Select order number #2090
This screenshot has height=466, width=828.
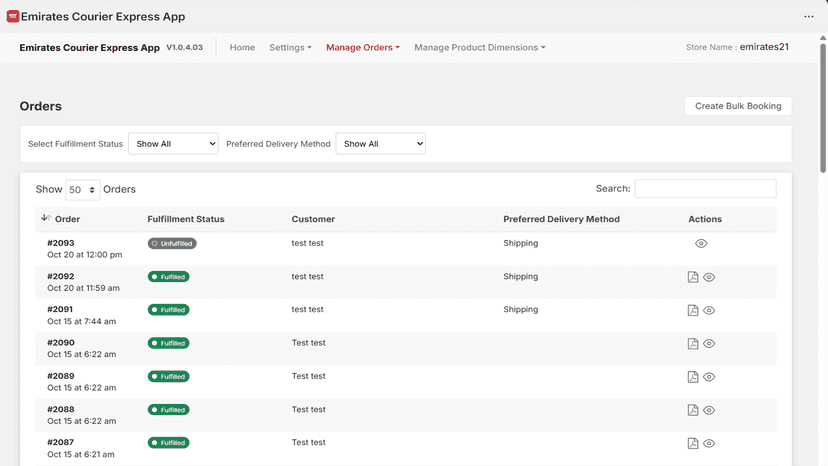61,343
